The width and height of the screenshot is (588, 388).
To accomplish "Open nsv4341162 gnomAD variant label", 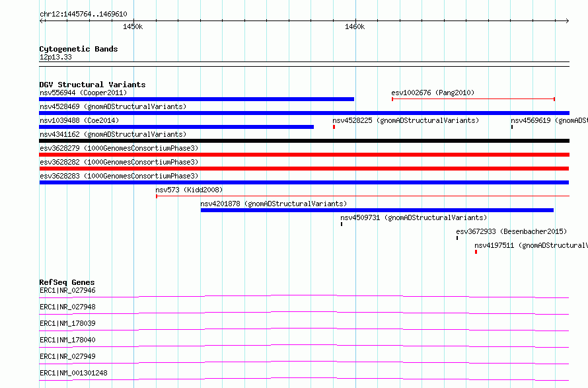I will click(x=113, y=134).
